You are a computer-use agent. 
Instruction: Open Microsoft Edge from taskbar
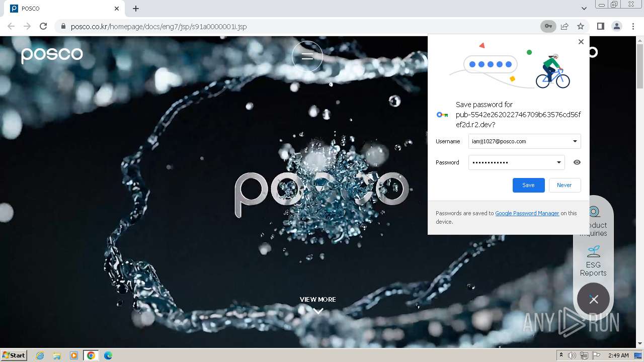(108, 355)
